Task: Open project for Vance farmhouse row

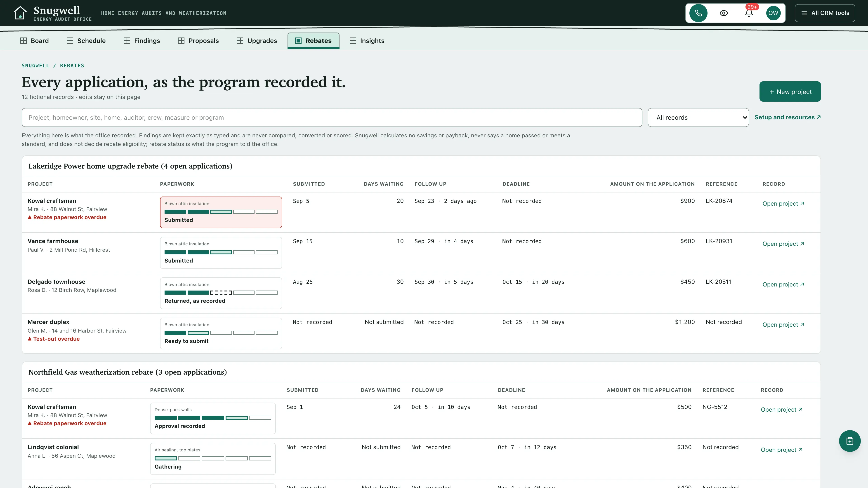Action: coord(783,244)
